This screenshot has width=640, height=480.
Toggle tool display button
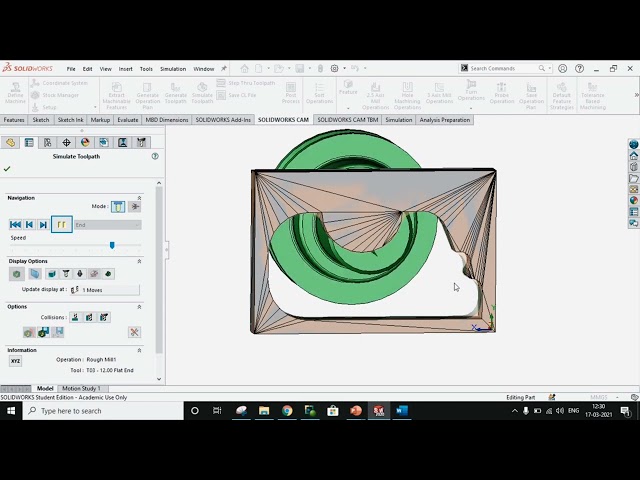click(x=52, y=274)
